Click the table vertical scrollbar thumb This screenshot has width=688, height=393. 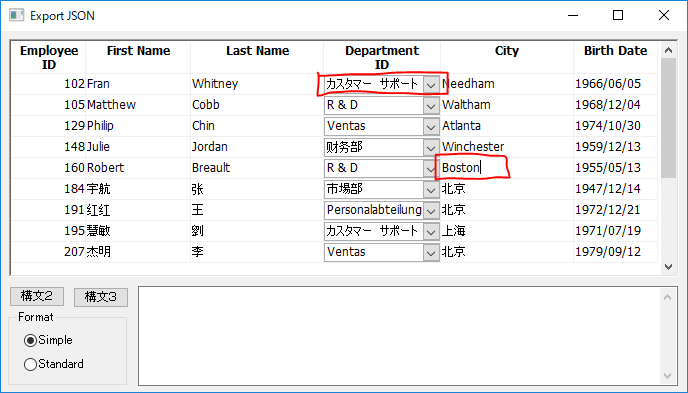coord(668,118)
